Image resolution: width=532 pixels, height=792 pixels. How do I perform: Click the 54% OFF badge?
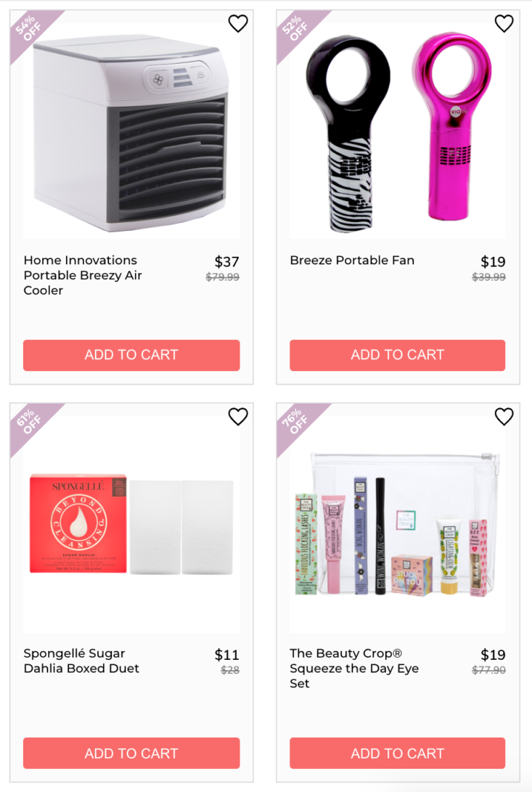point(29,29)
